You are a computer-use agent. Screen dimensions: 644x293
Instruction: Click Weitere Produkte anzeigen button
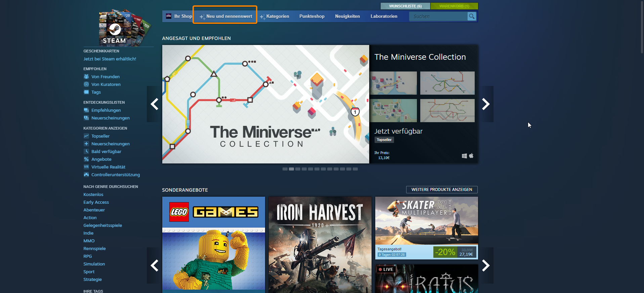point(441,190)
